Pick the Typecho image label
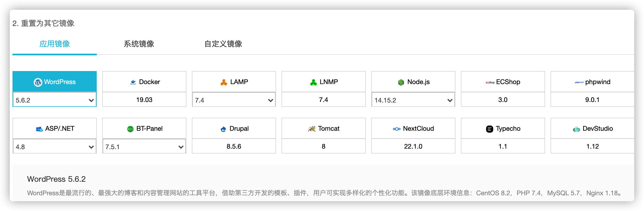The image size is (644, 211). (508, 129)
